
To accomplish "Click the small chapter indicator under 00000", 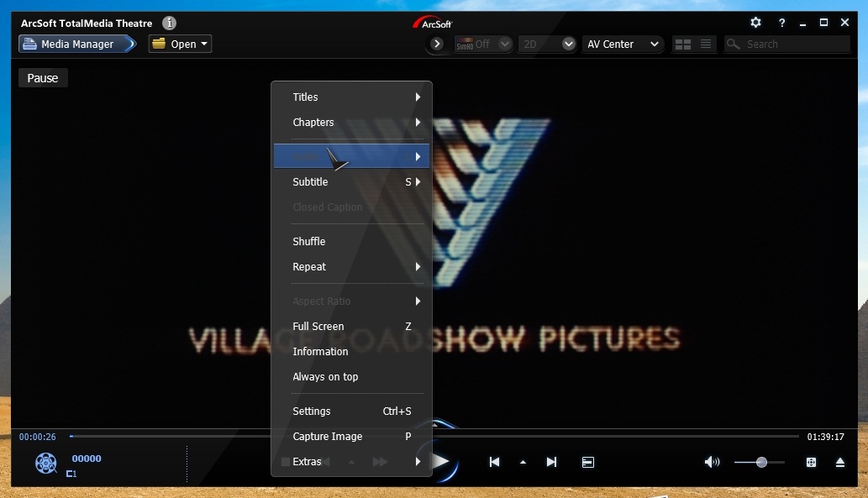I will pyautogui.click(x=71, y=474).
